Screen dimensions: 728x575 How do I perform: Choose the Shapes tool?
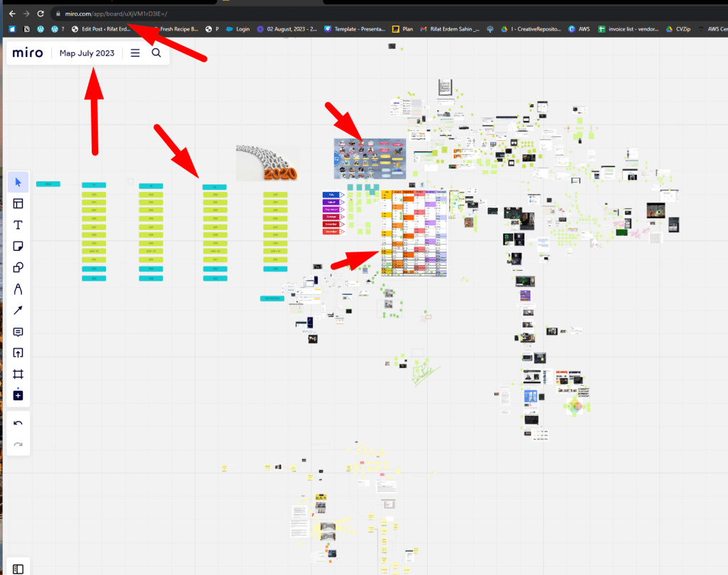(x=18, y=267)
